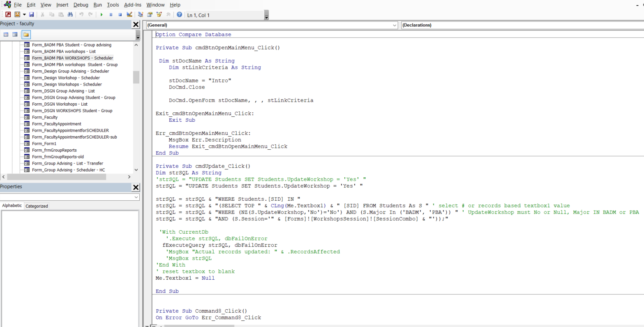
Task: Click the Insert Module toolbar icon
Action: 17,14
